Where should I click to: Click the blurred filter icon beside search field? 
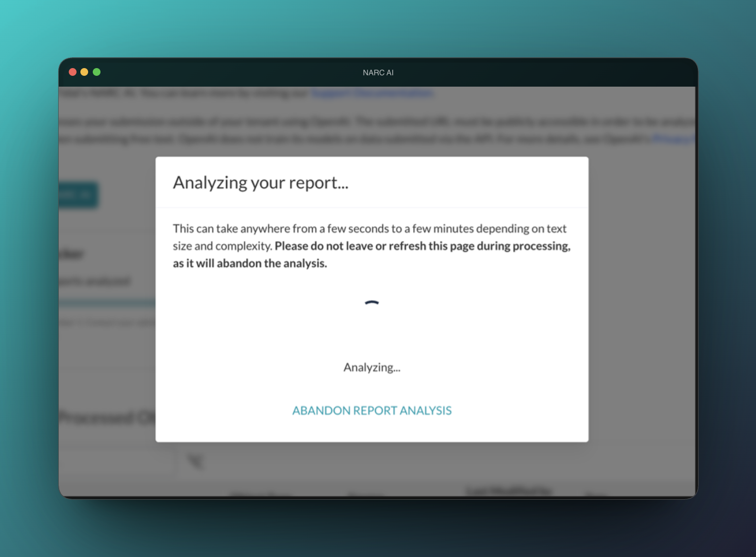[x=196, y=462]
